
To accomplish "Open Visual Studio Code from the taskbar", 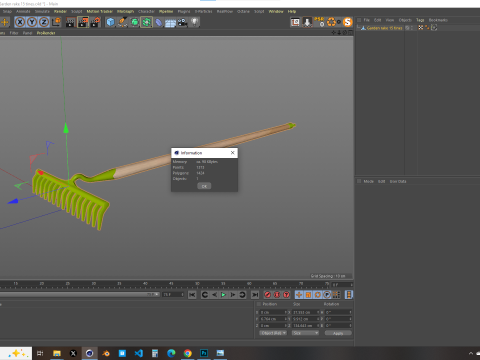I will click(x=139, y=353).
